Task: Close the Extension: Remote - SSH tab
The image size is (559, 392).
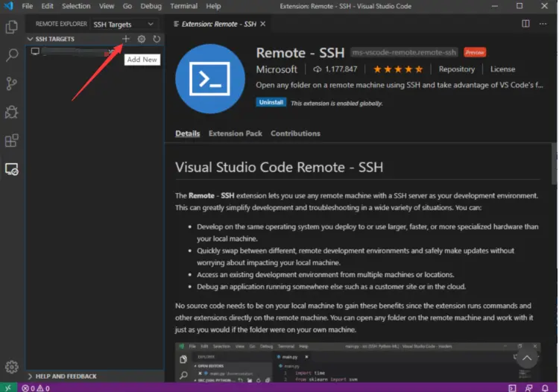Action: tap(263, 24)
